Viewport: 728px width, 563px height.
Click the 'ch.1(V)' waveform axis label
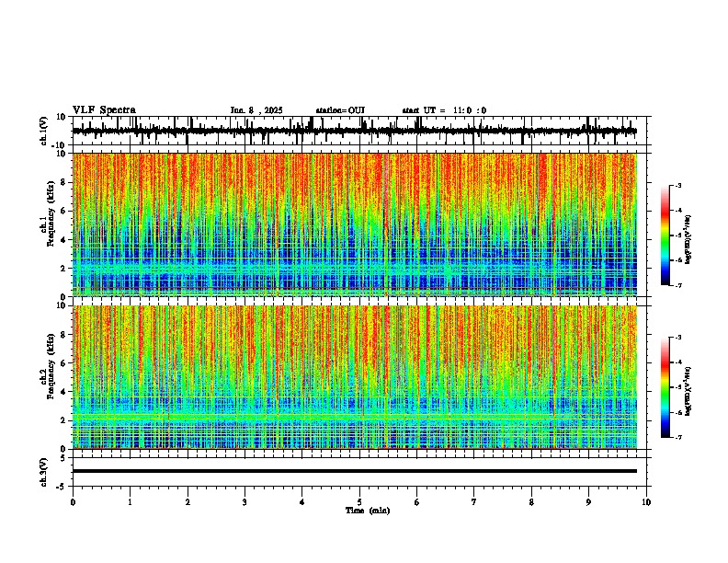coord(44,131)
